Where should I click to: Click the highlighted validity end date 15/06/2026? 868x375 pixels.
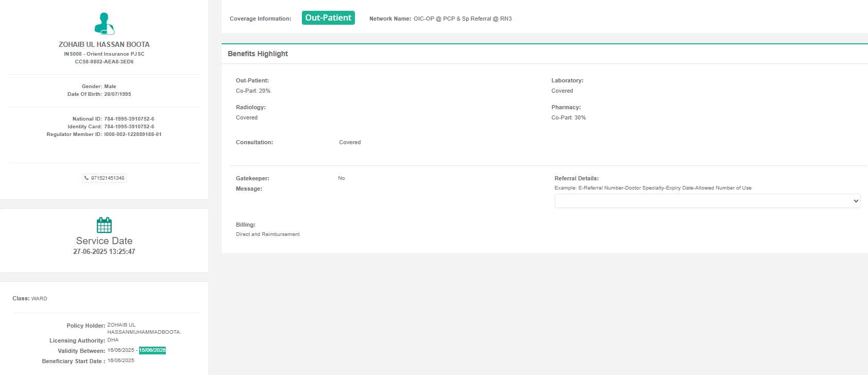pyautogui.click(x=152, y=350)
